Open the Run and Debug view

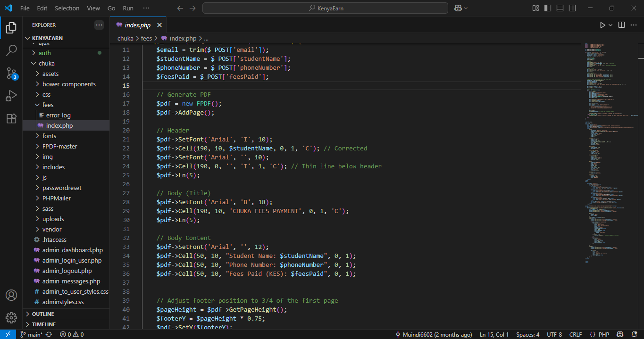(11, 96)
